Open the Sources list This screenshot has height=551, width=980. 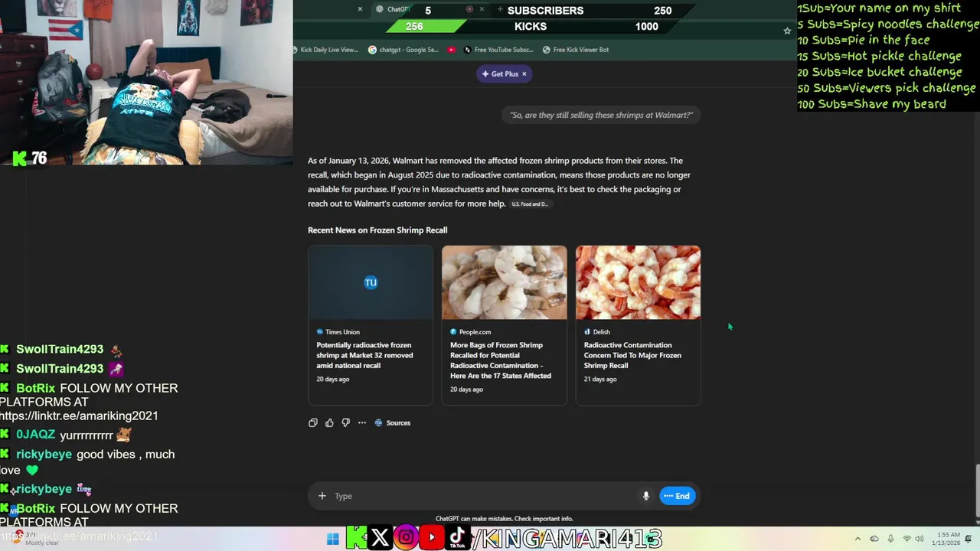[393, 422]
